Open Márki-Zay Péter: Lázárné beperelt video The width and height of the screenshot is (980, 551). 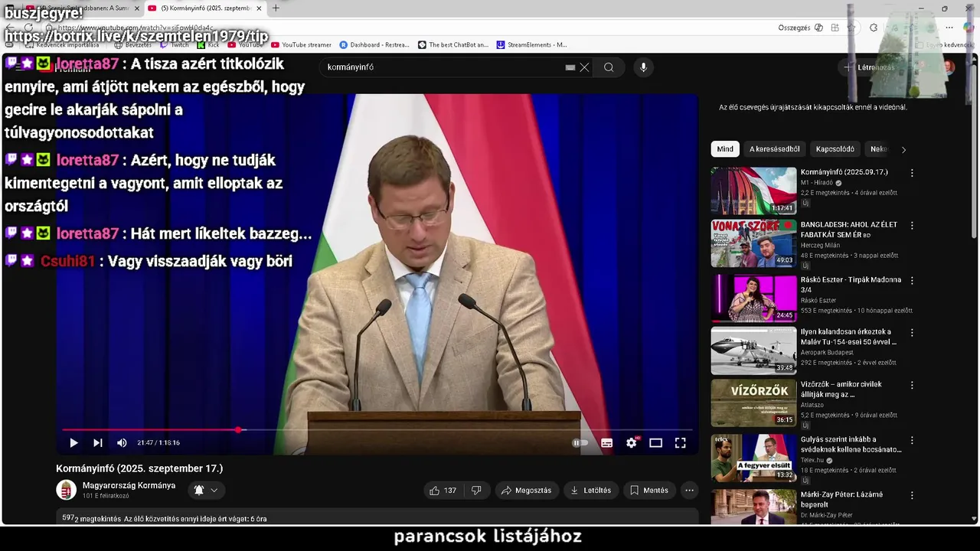(841, 499)
